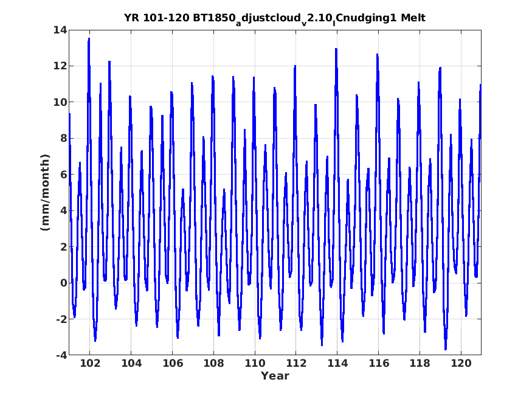Click the x-axis tick label 116
532x399 pixels.
(379, 363)
